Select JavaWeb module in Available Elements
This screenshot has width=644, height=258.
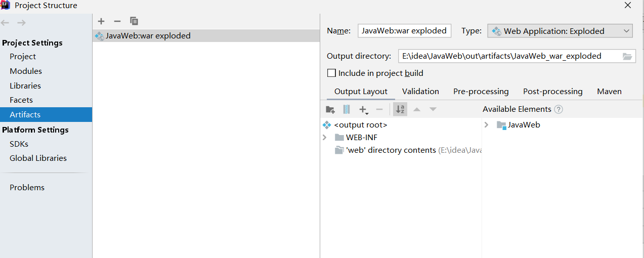524,124
